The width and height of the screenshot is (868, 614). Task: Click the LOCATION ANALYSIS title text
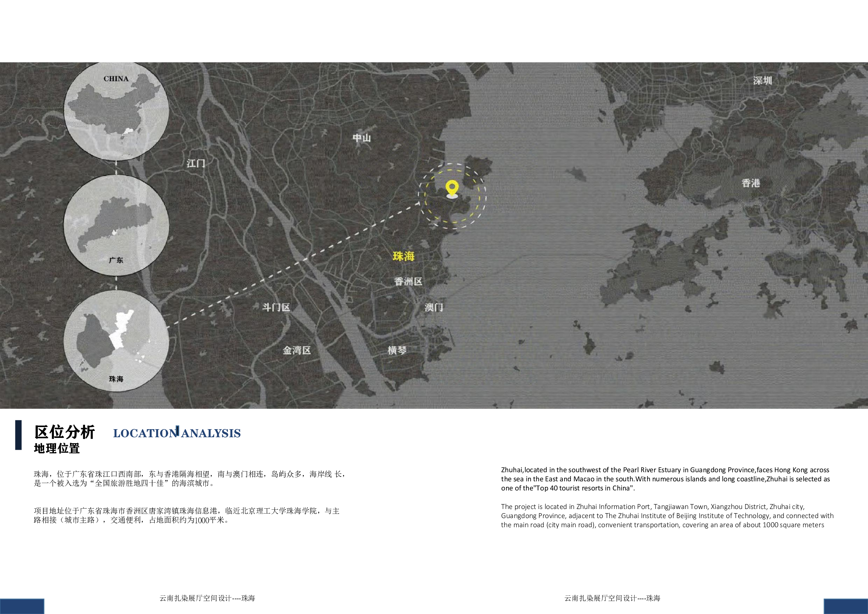pyautogui.click(x=177, y=433)
